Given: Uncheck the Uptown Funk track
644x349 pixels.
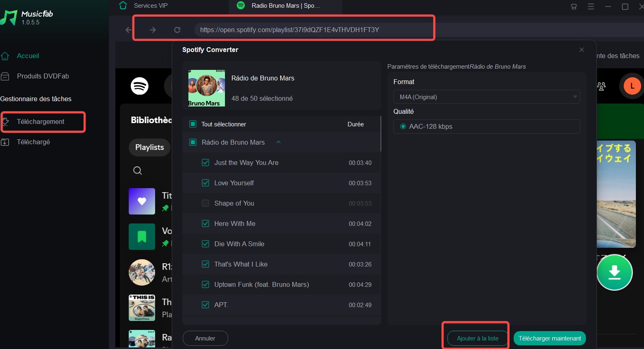Looking at the screenshot, I should click(205, 284).
